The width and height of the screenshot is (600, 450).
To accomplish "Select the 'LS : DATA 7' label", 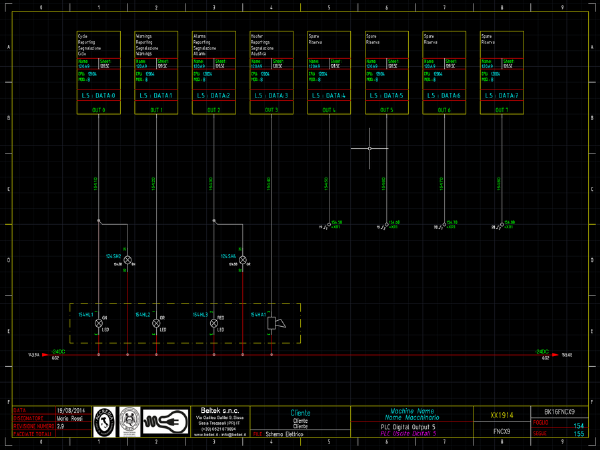I will (x=502, y=95).
